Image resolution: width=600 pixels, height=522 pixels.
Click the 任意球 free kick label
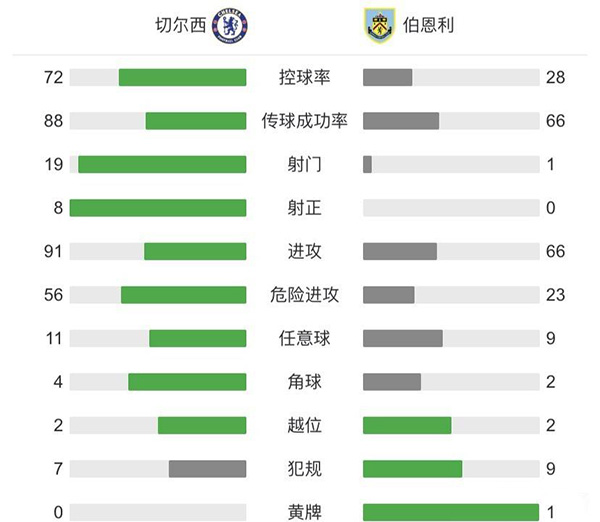(x=304, y=338)
